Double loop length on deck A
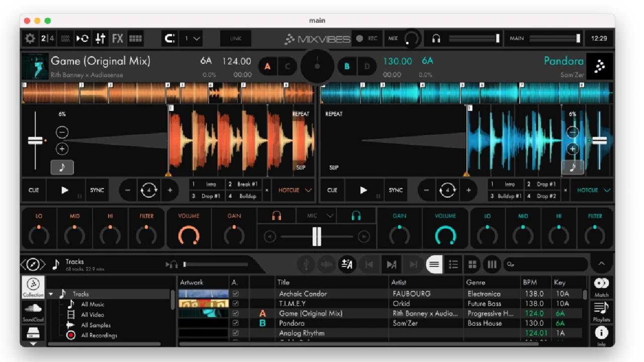 (x=170, y=190)
